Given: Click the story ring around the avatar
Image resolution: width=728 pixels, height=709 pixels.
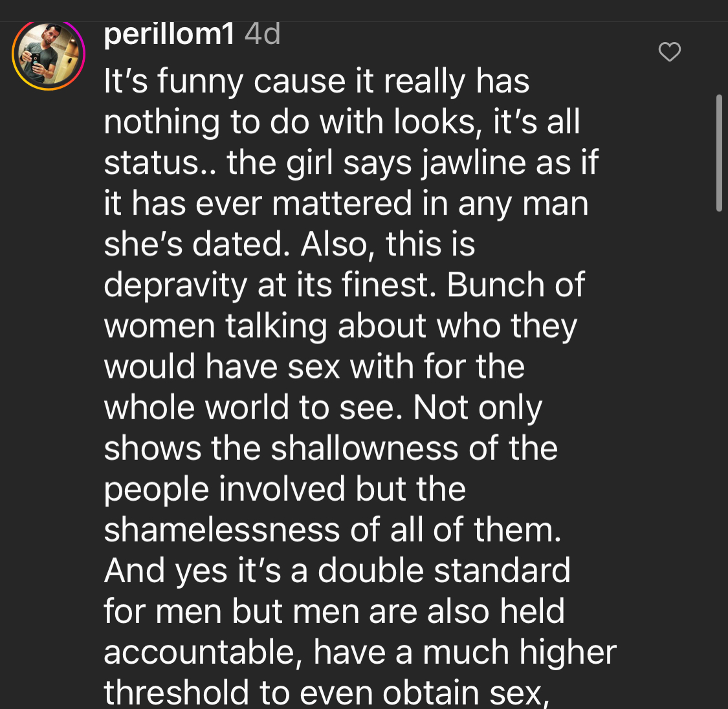Looking at the screenshot, I should pyautogui.click(x=16, y=55).
